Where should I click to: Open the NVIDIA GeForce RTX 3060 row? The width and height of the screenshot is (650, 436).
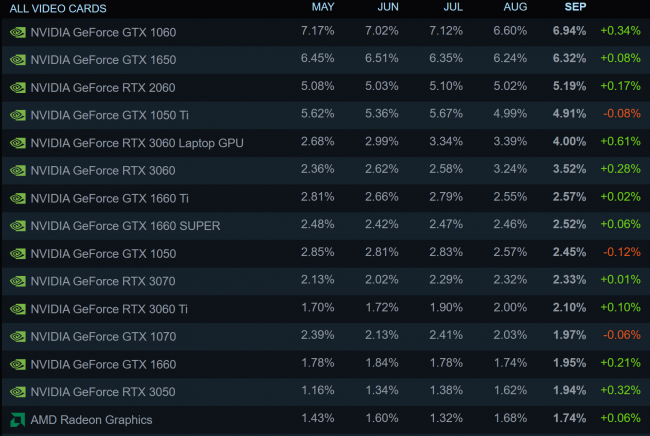click(x=325, y=170)
